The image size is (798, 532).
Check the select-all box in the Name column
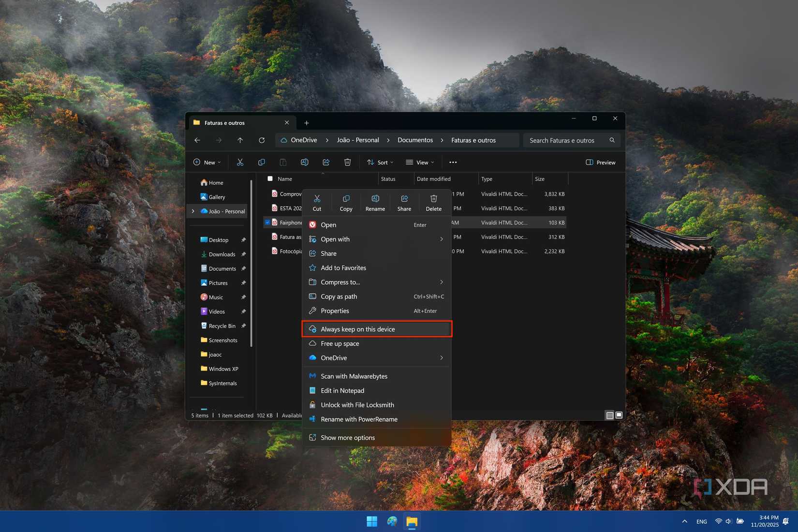point(270,178)
